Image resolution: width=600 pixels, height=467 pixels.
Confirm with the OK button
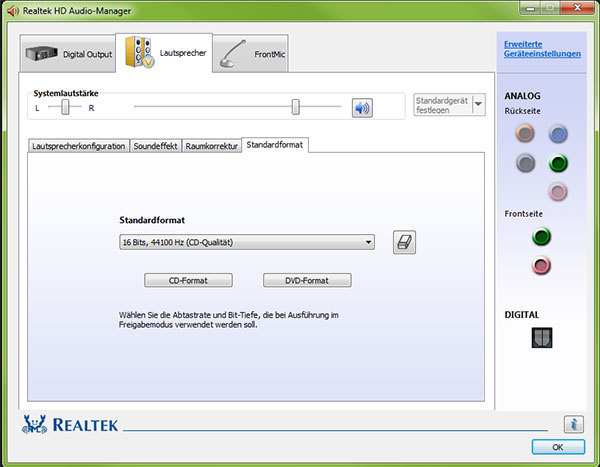pyautogui.click(x=558, y=447)
